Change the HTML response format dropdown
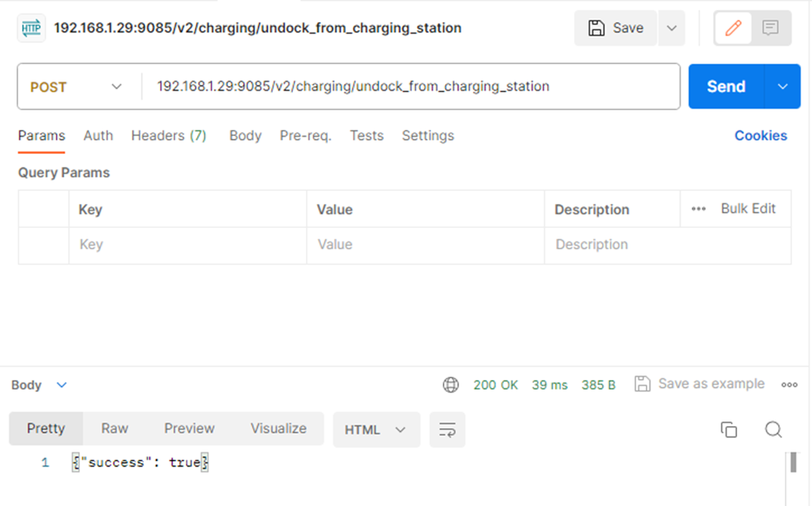The image size is (812, 506). point(375,430)
